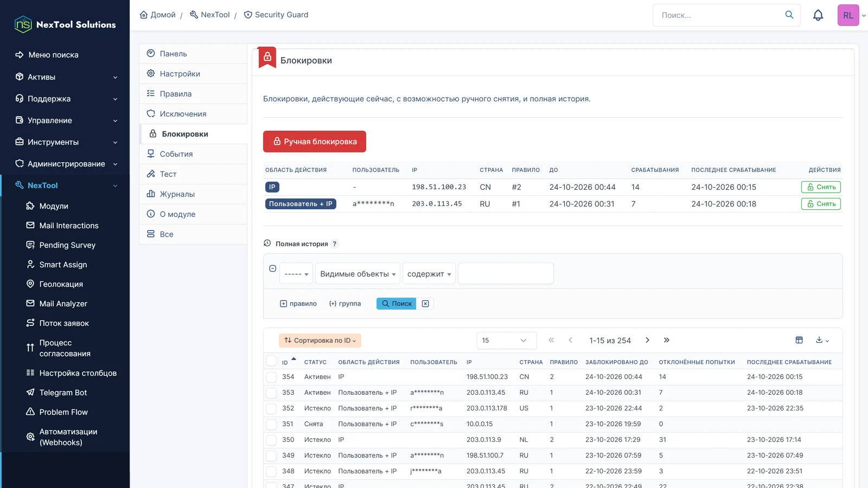Click Снять for IP 198.51.100.23
Screen dimensions: 868x488
(821, 187)
